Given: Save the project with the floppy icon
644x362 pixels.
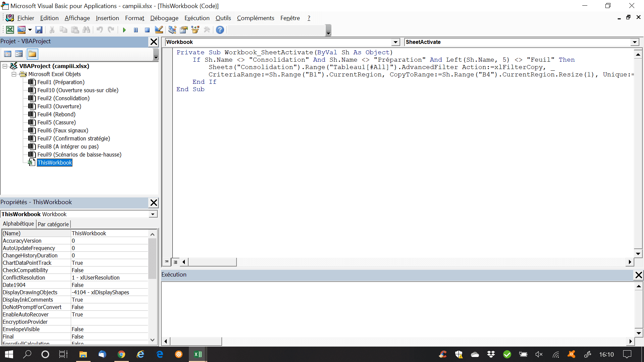Looking at the screenshot, I should coord(39,30).
